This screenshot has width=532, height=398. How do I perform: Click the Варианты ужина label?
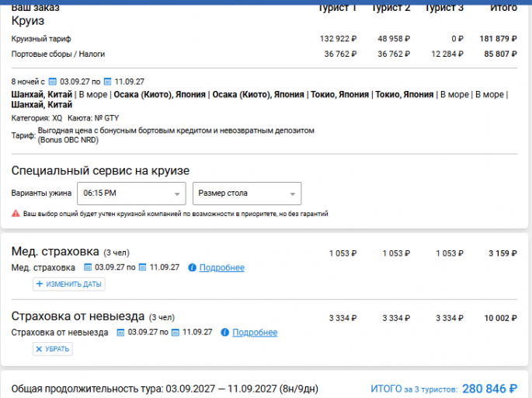[x=41, y=194]
